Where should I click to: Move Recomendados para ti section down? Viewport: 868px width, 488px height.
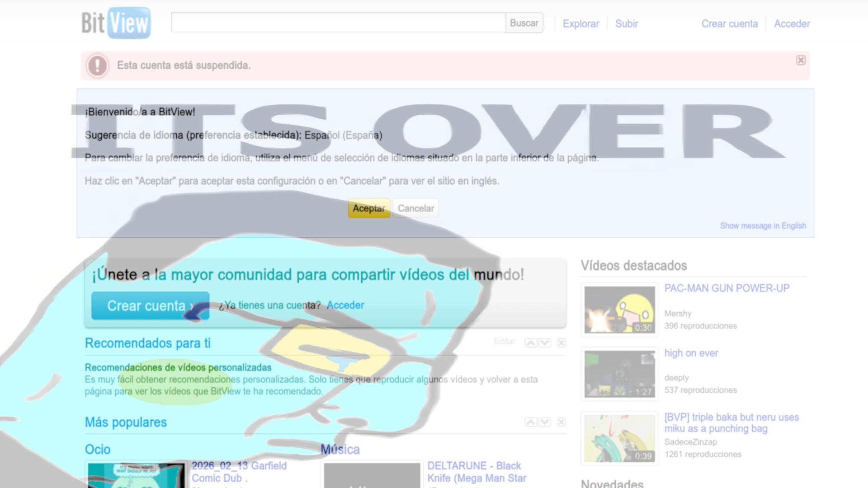pos(545,343)
